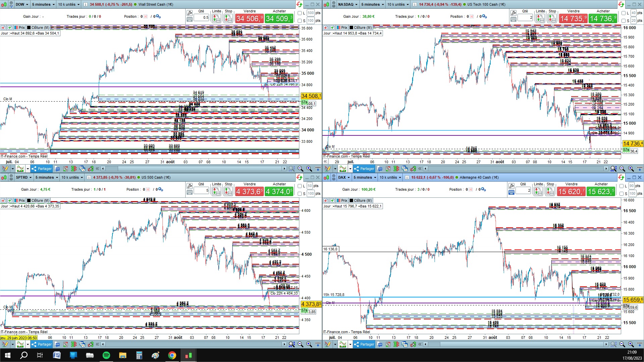Click the horizontal scrollbar of the SPTRD chart
644x362 pixels.
[x=194, y=344]
